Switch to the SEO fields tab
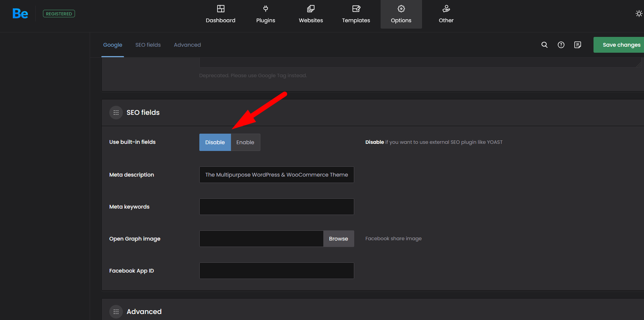644x320 pixels. click(148, 45)
